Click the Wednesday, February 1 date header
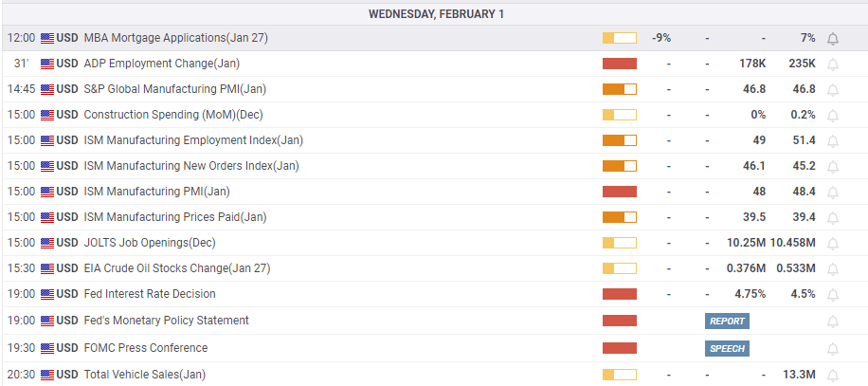Image resolution: width=868 pixels, height=386 pixels. tap(434, 13)
